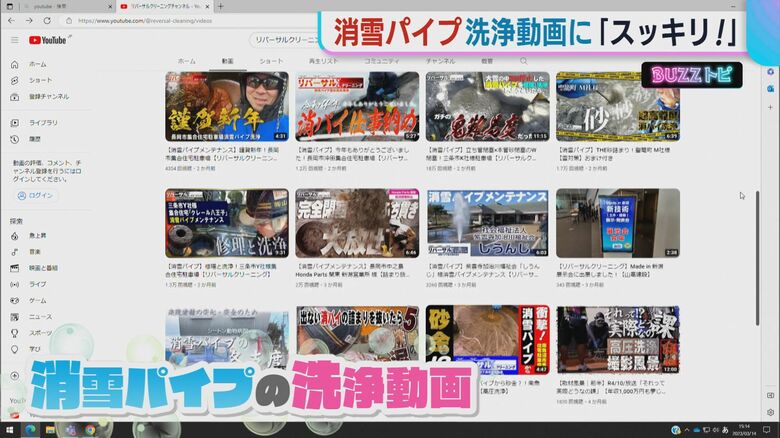Open 履歴 watch history

coord(35,139)
